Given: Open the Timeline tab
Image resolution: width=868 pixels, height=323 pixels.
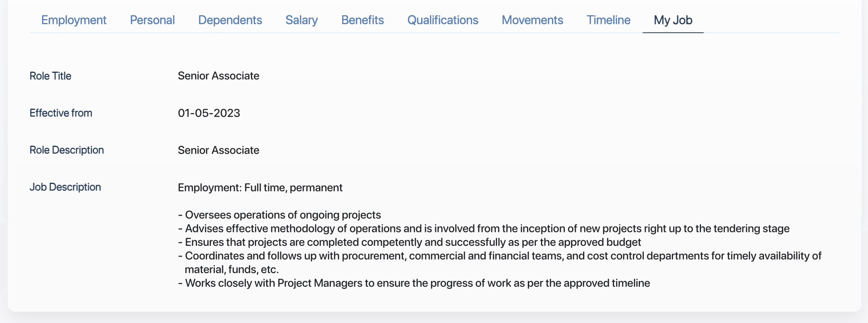Looking at the screenshot, I should click(x=608, y=20).
